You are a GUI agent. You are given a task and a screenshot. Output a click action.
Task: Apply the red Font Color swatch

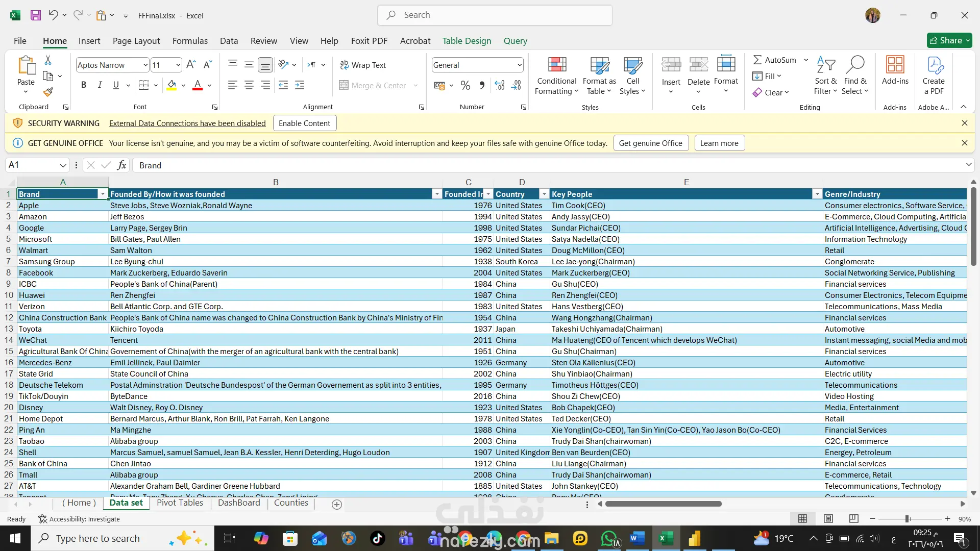[x=198, y=85]
